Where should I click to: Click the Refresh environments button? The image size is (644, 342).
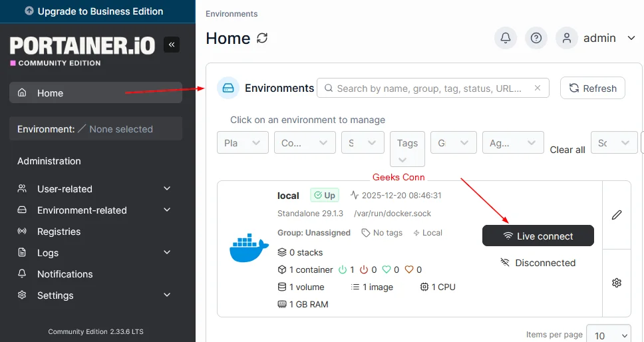[x=592, y=88]
